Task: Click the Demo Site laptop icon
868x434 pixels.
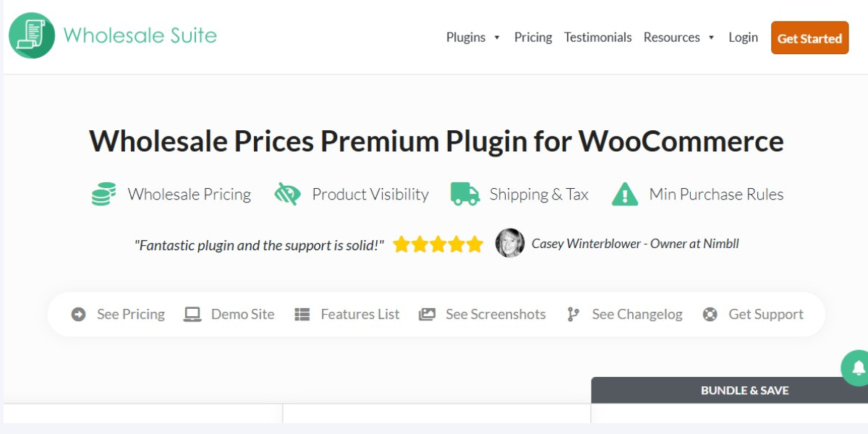Action: click(x=192, y=315)
